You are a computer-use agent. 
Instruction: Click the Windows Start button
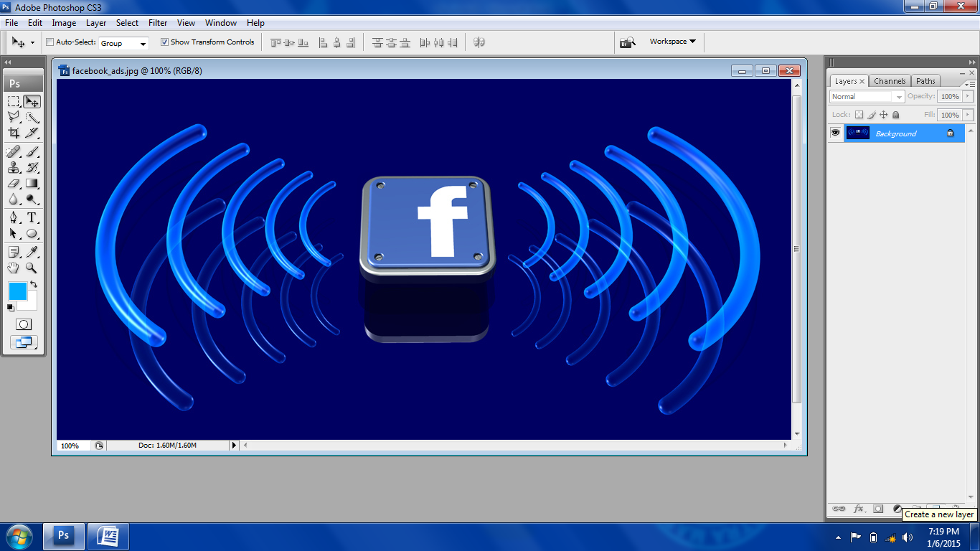(19, 537)
